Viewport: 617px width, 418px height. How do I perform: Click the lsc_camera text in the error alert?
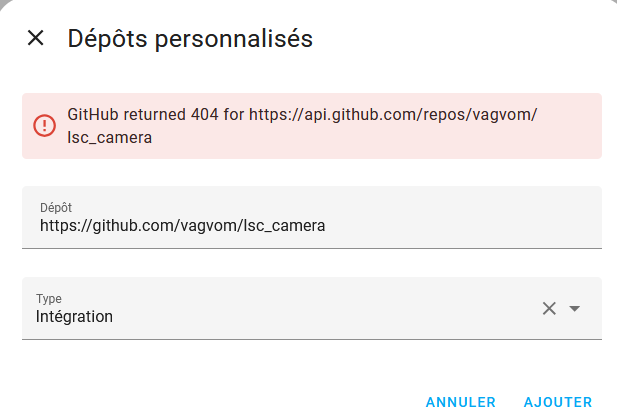tap(110, 138)
